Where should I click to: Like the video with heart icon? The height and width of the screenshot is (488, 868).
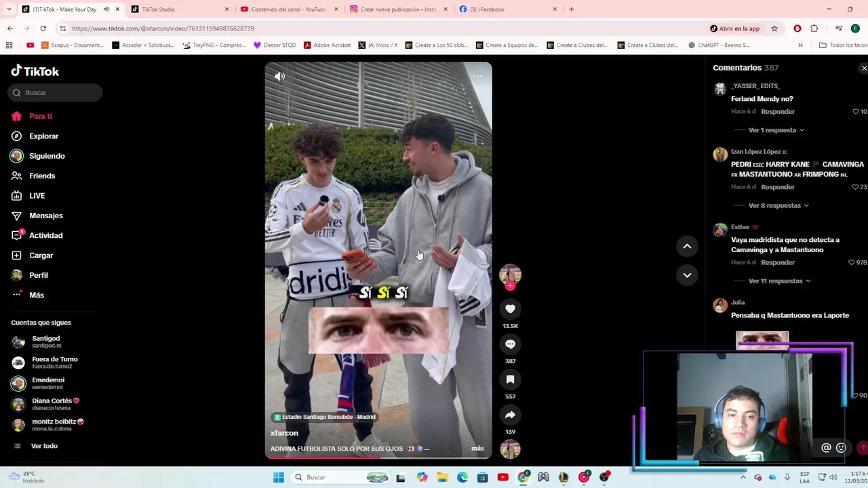tap(510, 309)
